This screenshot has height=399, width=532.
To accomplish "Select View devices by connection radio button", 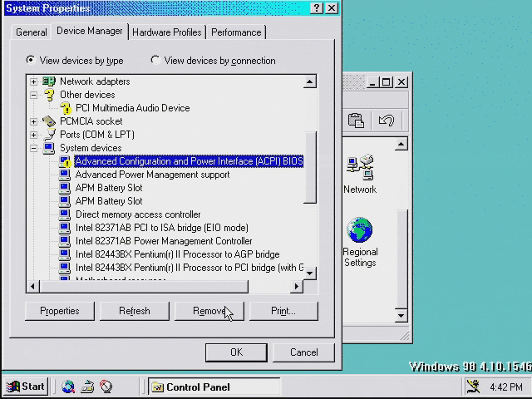I will point(155,60).
